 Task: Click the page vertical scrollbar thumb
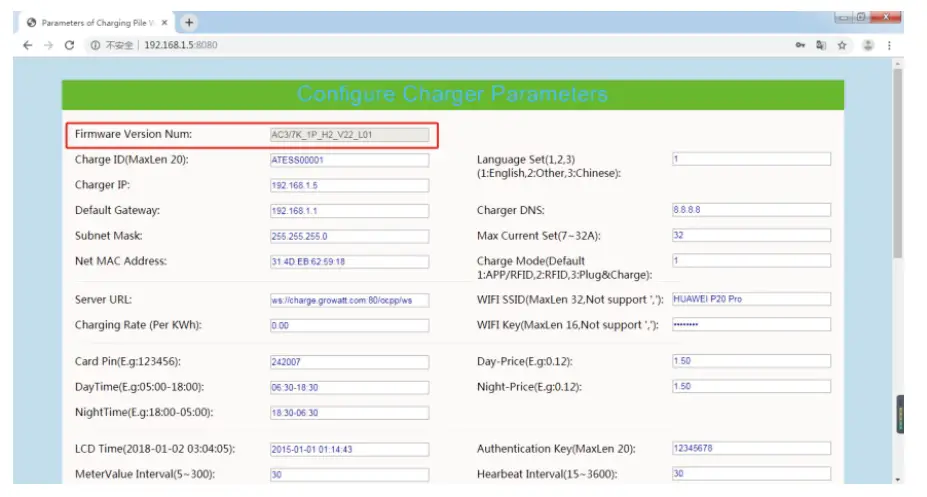tap(898, 164)
